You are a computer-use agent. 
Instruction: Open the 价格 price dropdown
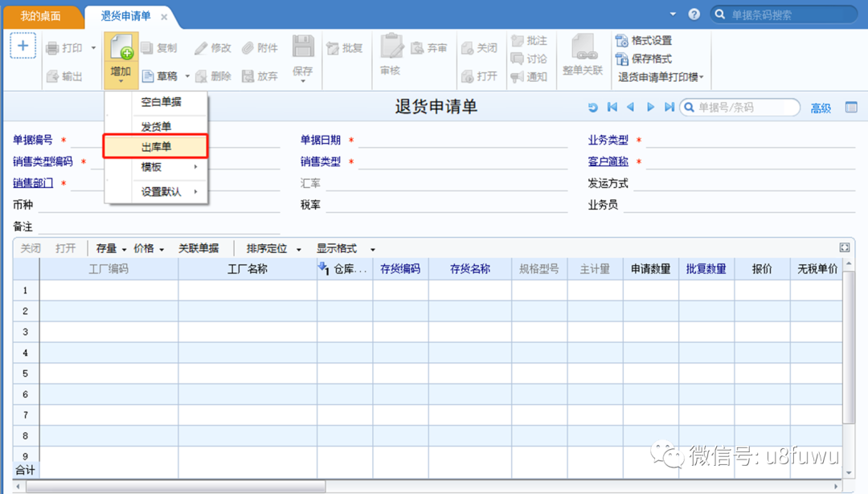[x=149, y=248]
